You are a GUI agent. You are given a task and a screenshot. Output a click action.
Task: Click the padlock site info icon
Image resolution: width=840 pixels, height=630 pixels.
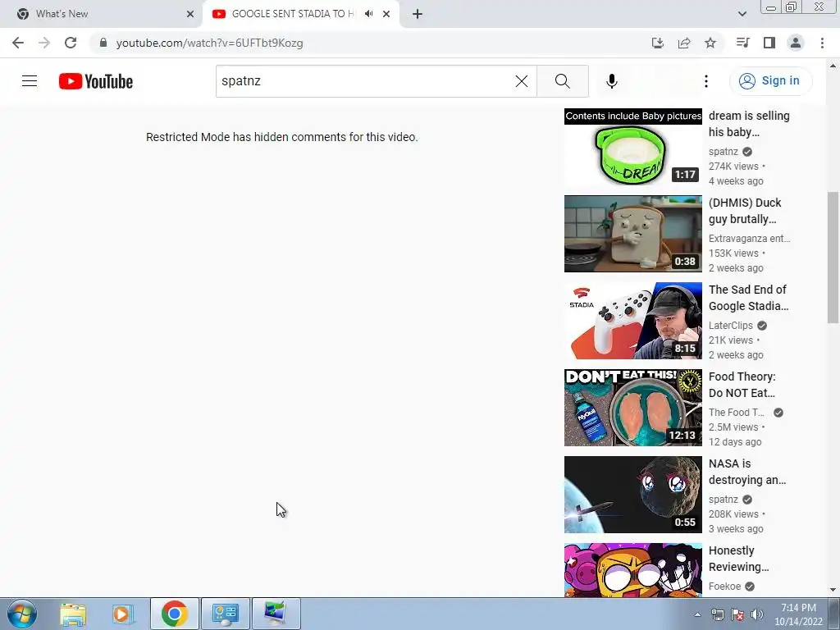click(x=103, y=43)
